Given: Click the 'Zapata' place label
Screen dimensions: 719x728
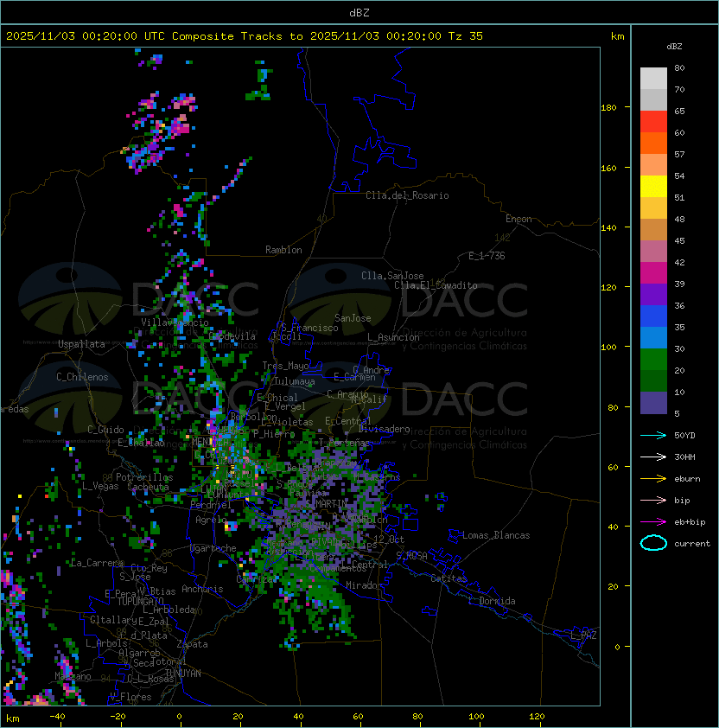Looking at the screenshot, I should click(192, 644).
